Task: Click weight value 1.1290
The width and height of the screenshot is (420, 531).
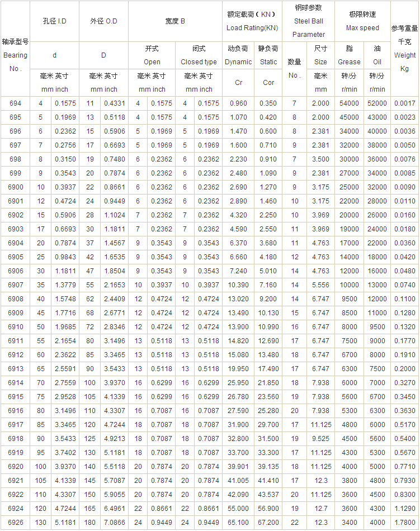Action: coord(404,509)
